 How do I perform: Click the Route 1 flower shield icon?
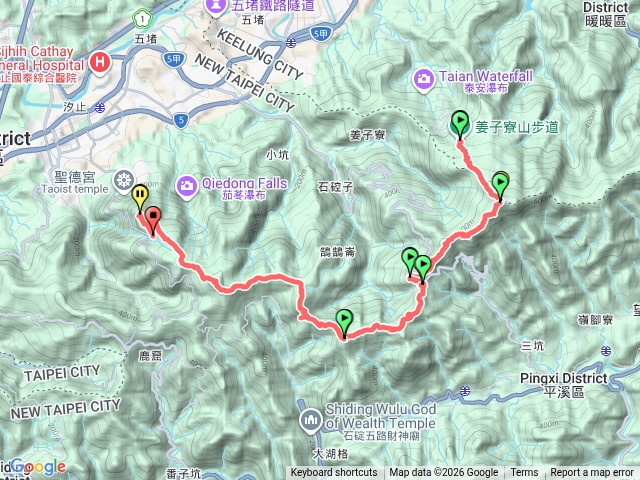click(142, 19)
